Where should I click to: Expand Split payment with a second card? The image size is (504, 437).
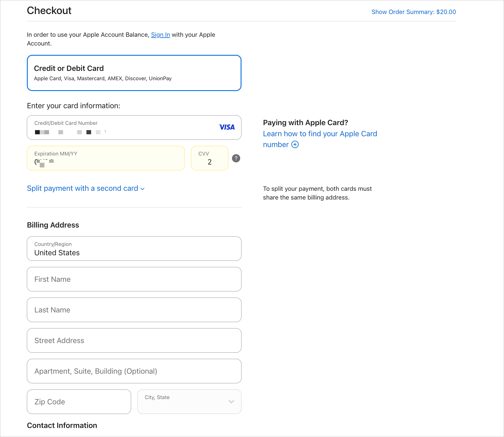(x=86, y=188)
